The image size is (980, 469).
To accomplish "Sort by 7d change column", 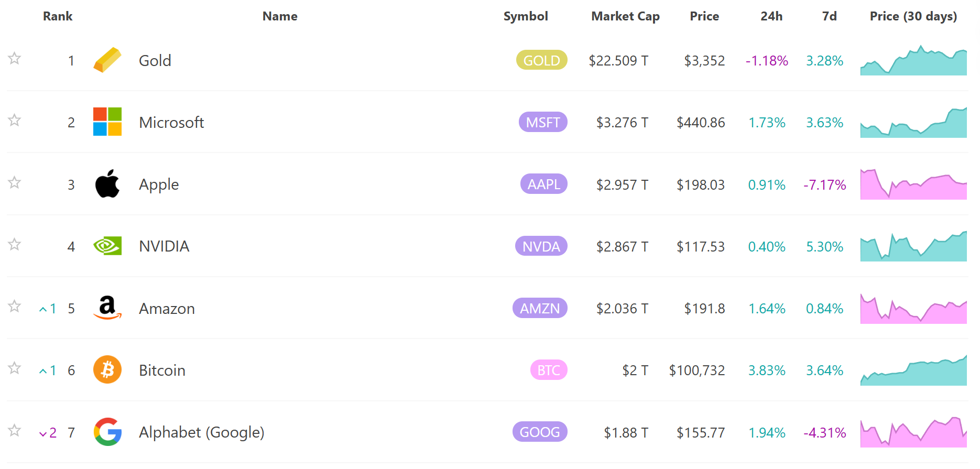I will point(829,16).
